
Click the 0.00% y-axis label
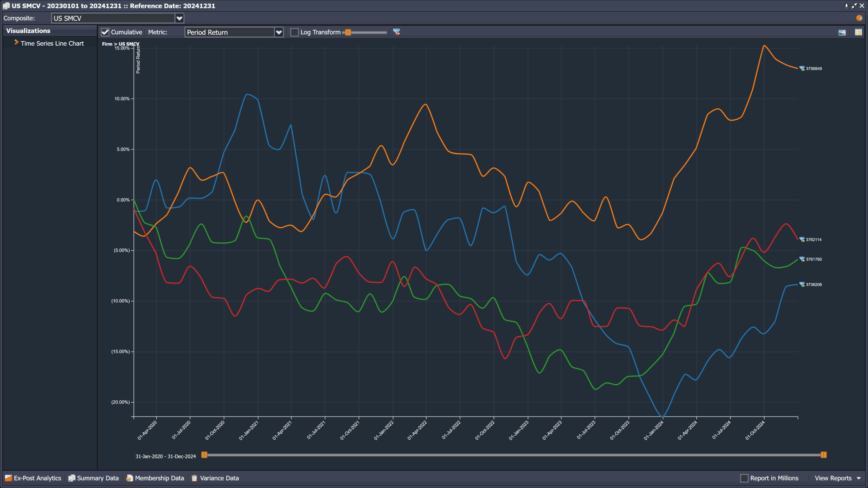(x=123, y=200)
